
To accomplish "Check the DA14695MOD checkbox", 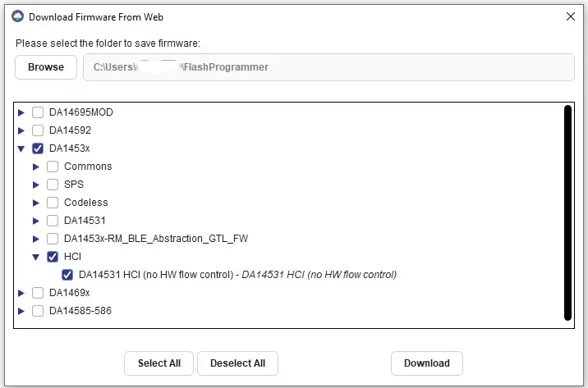I will pos(38,112).
